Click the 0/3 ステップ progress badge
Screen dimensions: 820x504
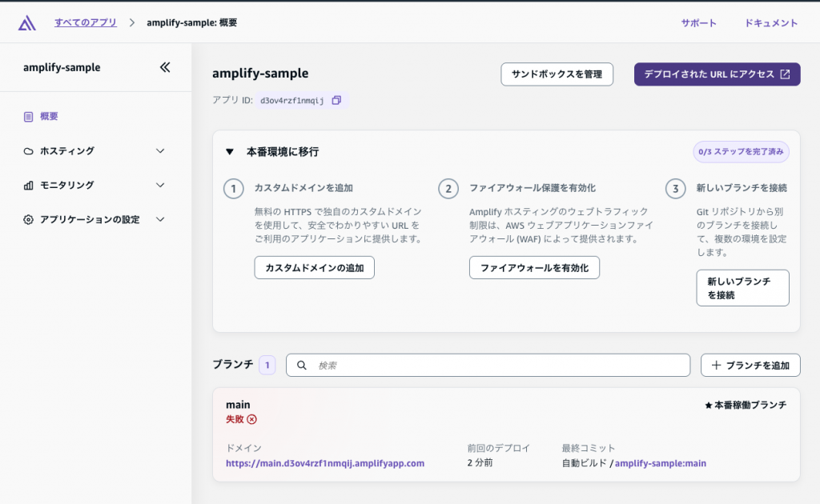coord(742,150)
